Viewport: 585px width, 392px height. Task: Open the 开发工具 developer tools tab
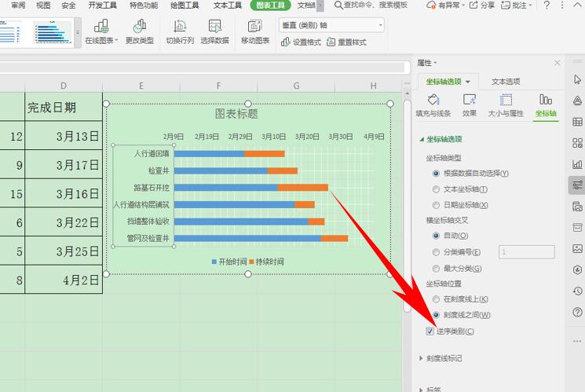point(102,5)
